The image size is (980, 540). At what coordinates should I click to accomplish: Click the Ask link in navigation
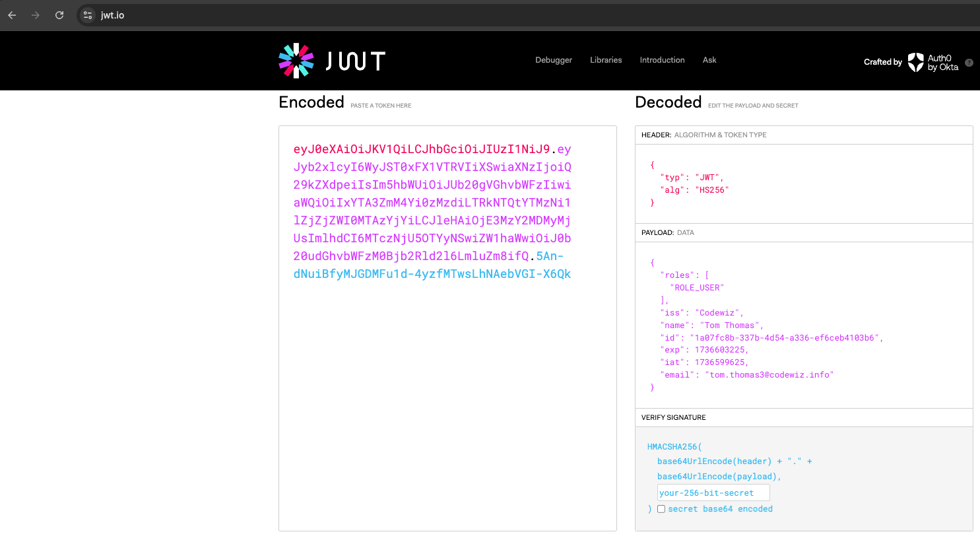coord(709,60)
